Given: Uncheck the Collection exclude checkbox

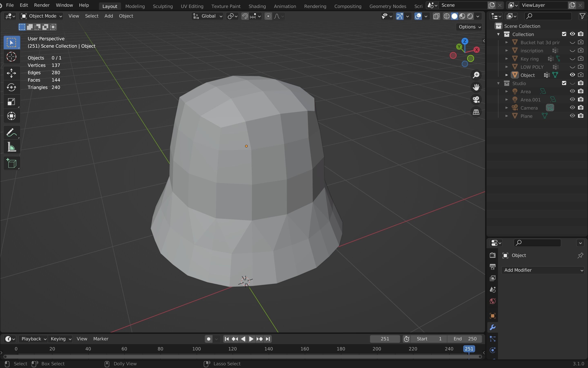Looking at the screenshot, I should (564, 34).
